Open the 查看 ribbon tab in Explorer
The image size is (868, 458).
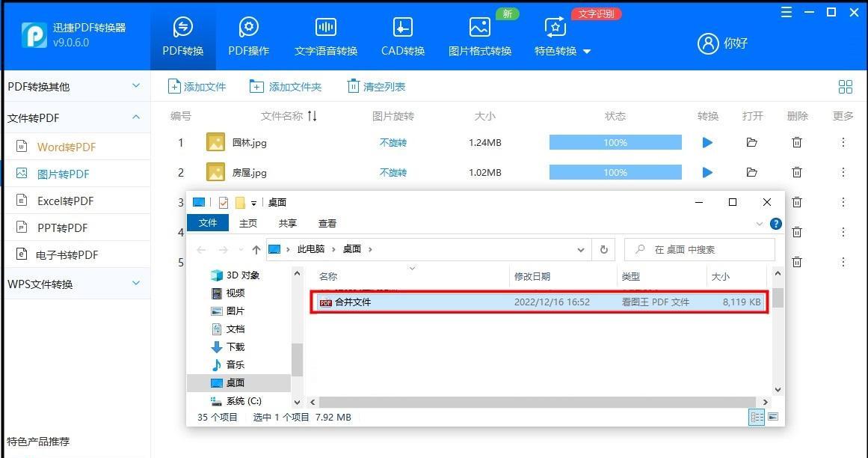(x=327, y=223)
